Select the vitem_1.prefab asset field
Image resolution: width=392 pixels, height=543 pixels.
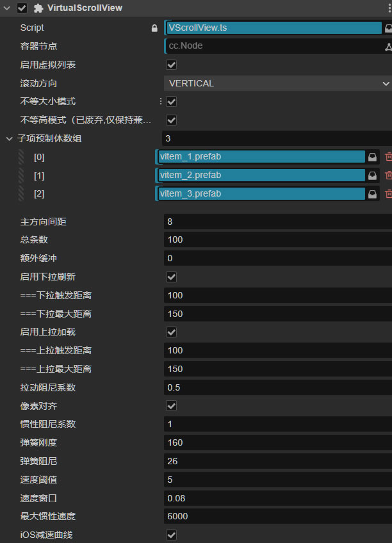pyautogui.click(x=261, y=156)
